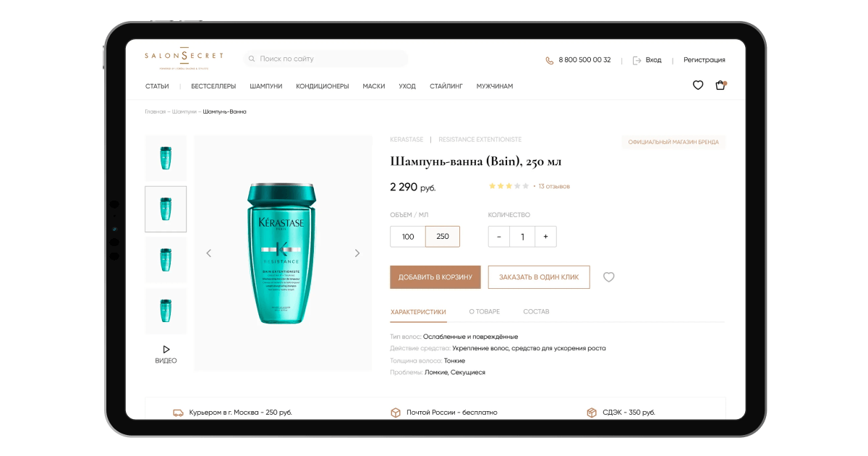Increase quantity with plus button
Screen dimensions: 868x456
point(545,237)
